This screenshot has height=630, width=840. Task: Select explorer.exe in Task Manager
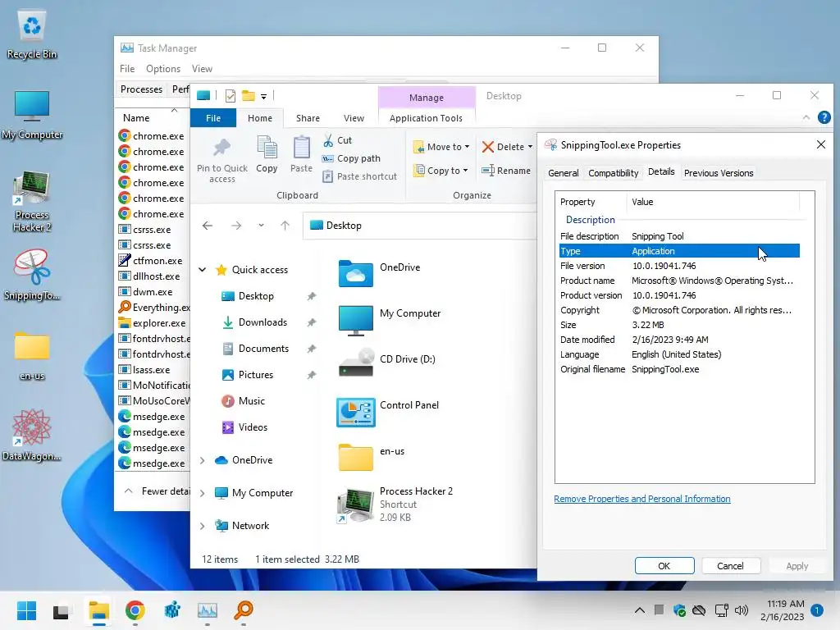pos(153,323)
